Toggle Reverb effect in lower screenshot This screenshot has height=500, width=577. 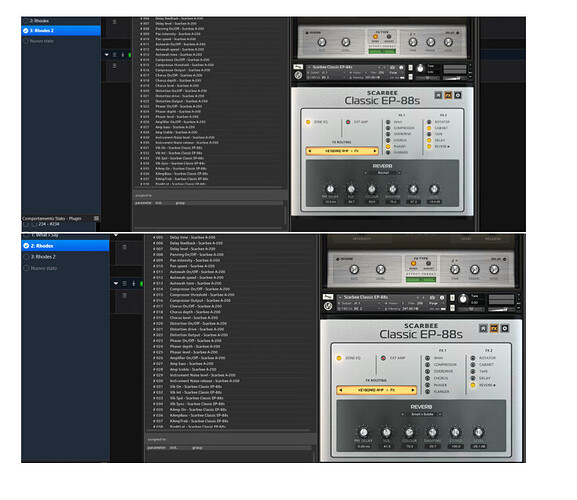click(473, 385)
